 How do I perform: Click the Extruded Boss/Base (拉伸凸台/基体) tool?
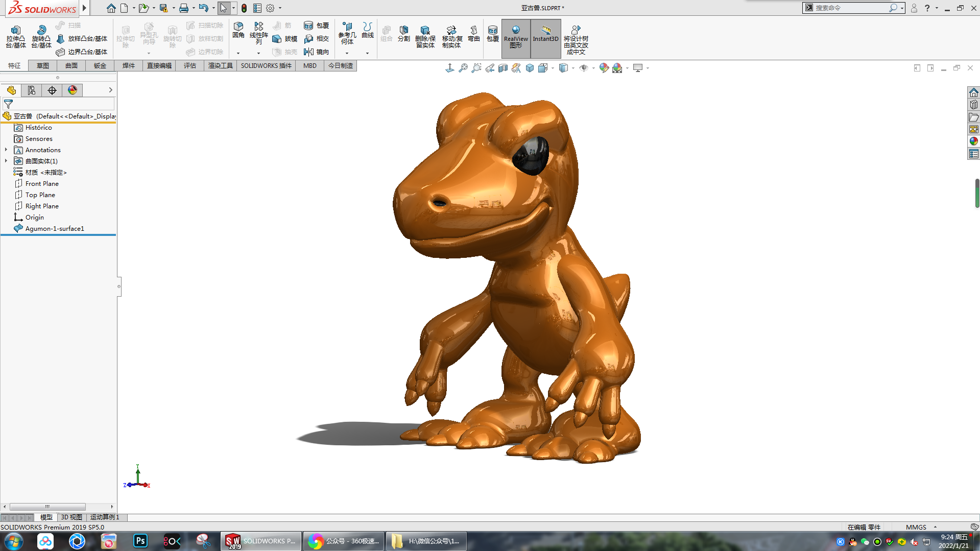click(x=16, y=36)
